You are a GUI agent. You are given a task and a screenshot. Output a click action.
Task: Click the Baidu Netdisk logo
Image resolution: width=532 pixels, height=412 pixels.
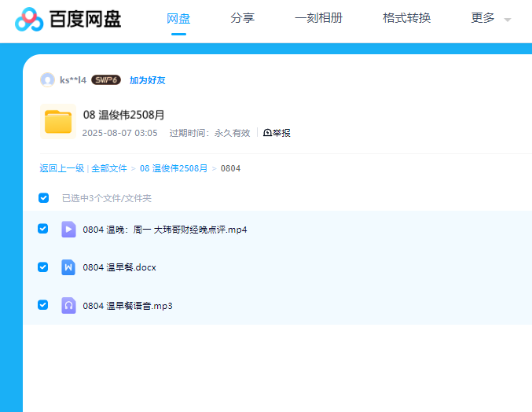(x=68, y=18)
